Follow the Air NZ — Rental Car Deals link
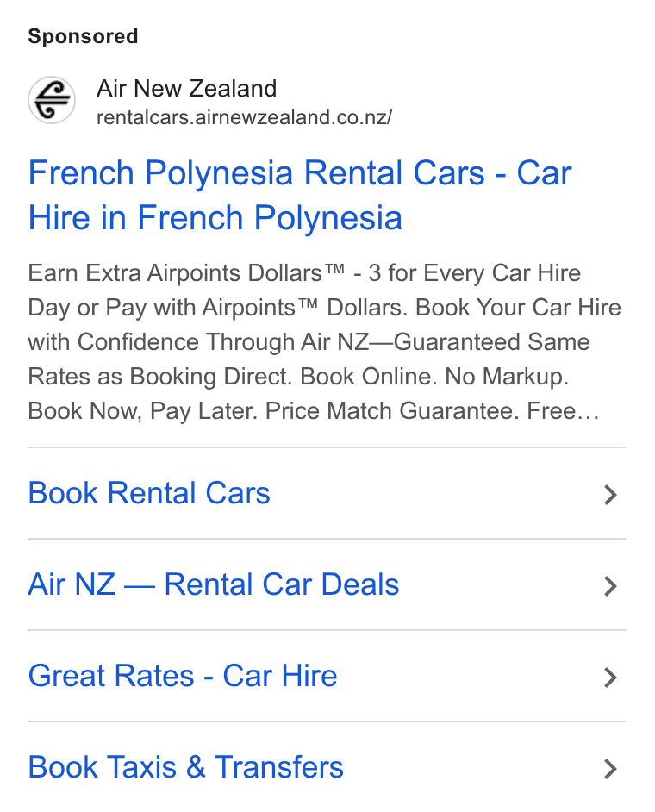This screenshot has width=655, height=812. (x=214, y=584)
